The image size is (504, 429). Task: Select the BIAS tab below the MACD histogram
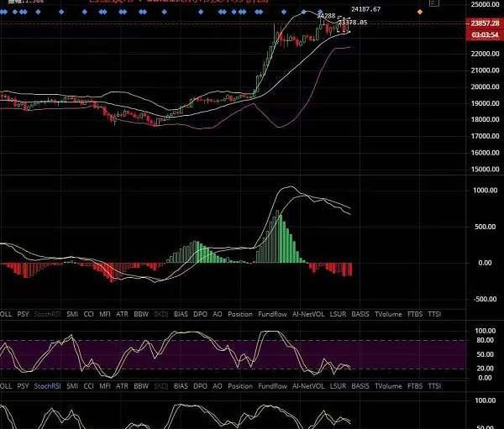coord(181,313)
